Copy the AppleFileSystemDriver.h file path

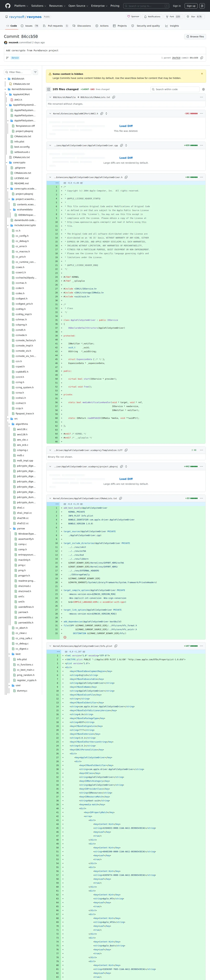(x=126, y=177)
